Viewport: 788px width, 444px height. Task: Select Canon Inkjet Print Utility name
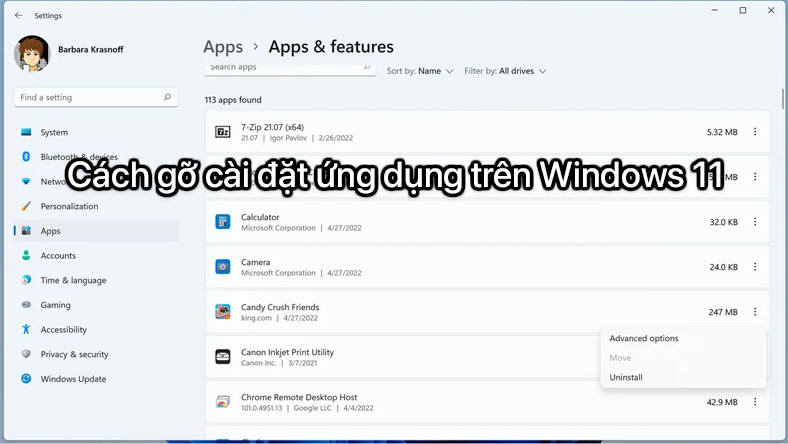[x=287, y=352]
